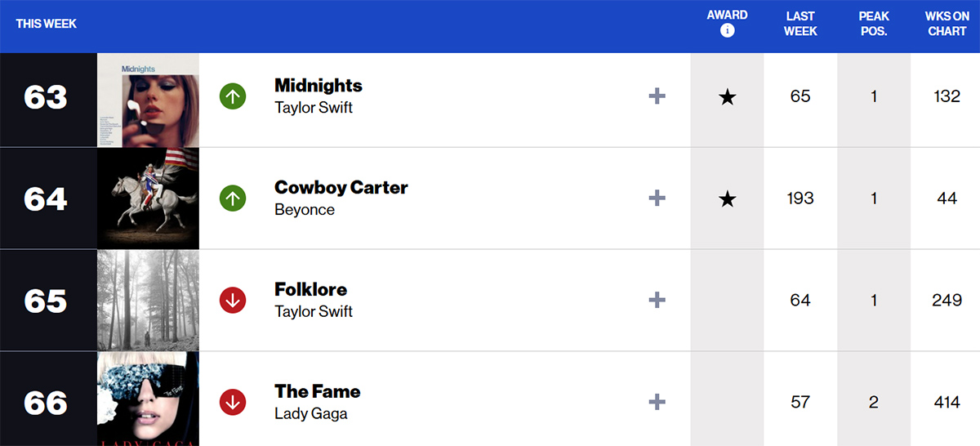
Task: Click the Award info icon in header
Action: pyautogui.click(x=727, y=31)
